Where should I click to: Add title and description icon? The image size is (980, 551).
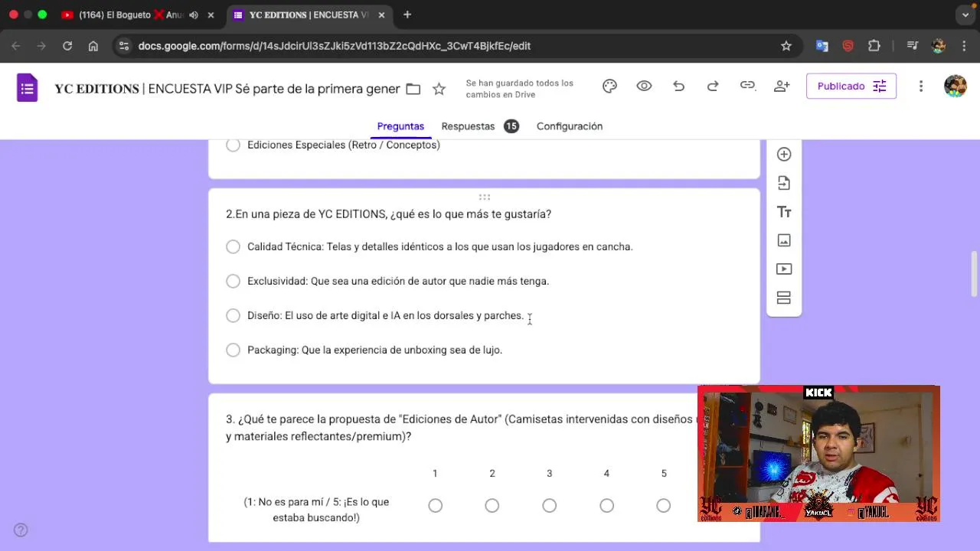coord(784,212)
